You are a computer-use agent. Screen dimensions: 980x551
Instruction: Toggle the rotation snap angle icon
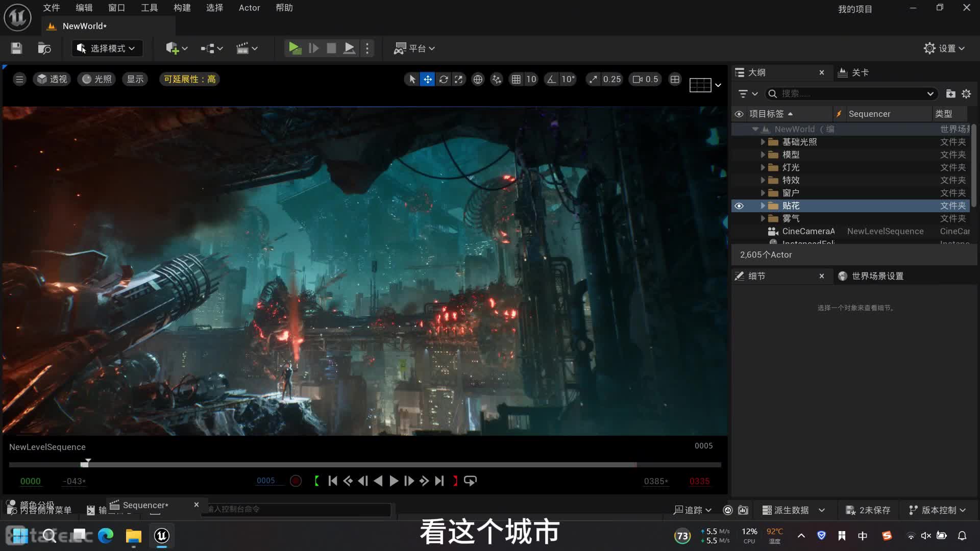(x=551, y=79)
